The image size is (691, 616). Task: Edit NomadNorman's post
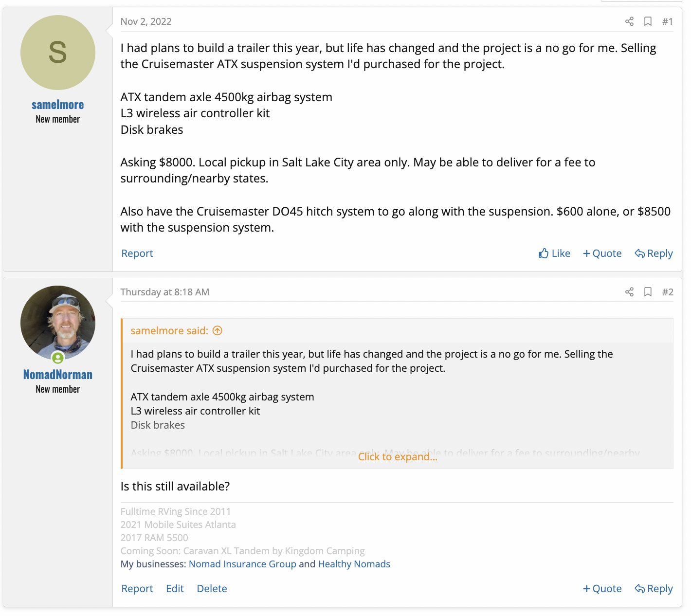click(x=175, y=589)
